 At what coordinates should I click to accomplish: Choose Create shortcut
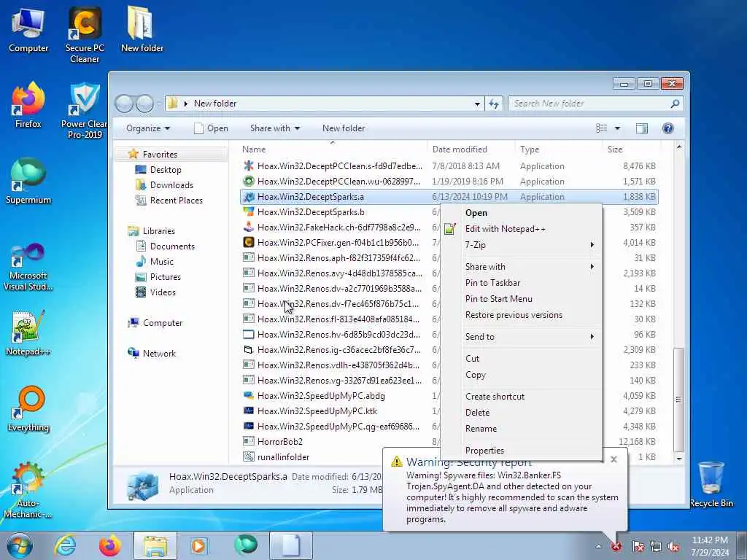pyautogui.click(x=522, y=397)
